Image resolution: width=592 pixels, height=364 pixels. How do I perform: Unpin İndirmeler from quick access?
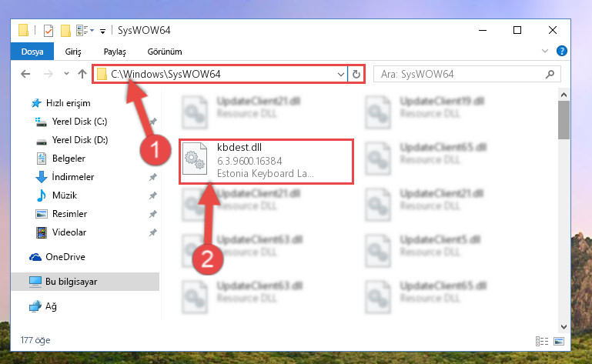(153, 177)
